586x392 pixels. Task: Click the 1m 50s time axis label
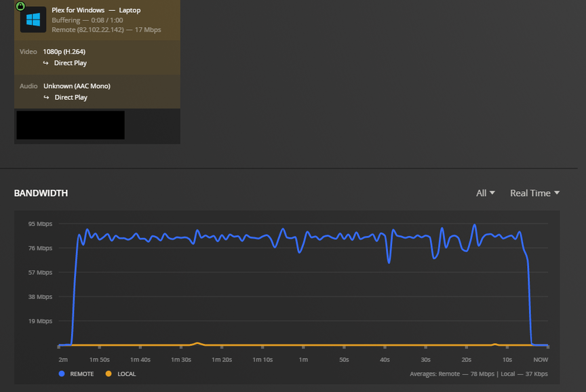tap(100, 359)
